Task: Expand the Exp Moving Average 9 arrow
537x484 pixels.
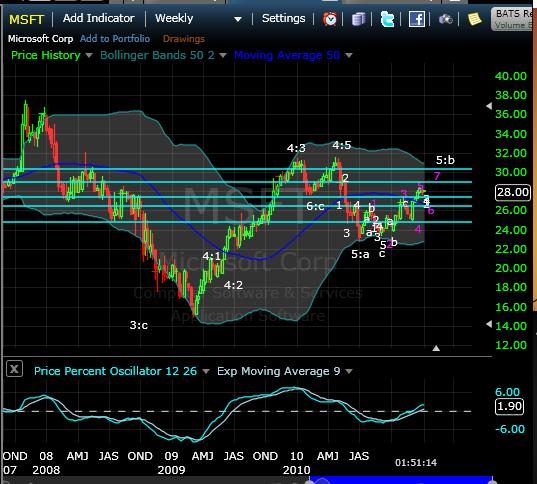Action: point(349,371)
